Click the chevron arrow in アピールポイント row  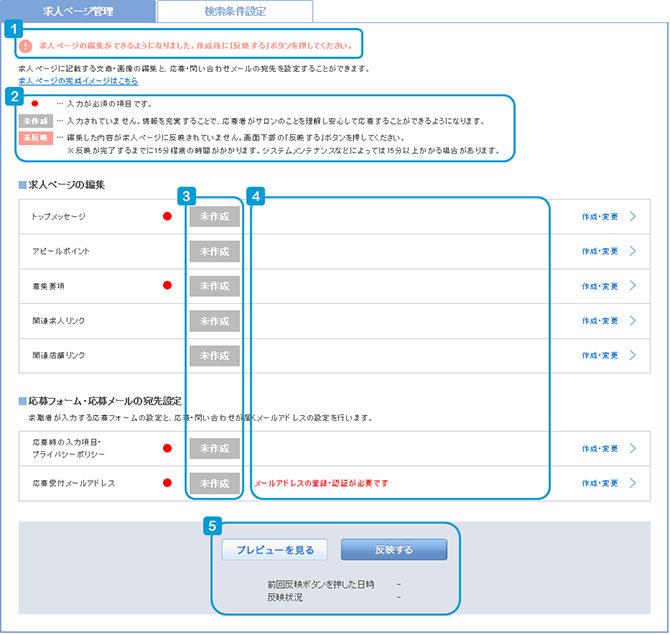[x=632, y=251]
